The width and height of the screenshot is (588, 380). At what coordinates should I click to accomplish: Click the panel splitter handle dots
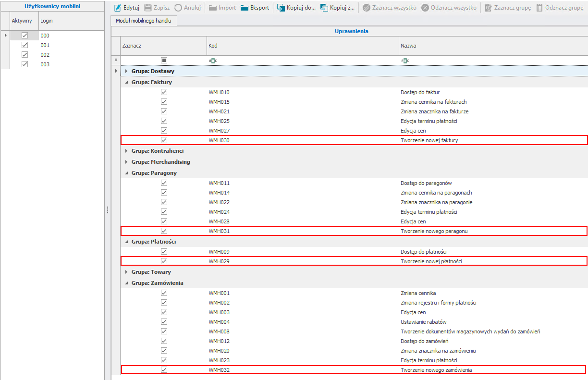coord(108,210)
